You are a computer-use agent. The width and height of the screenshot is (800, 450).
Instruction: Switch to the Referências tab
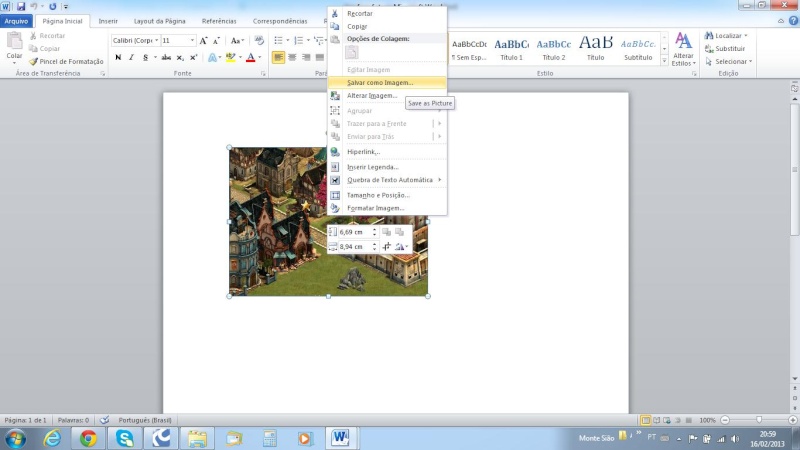219,21
